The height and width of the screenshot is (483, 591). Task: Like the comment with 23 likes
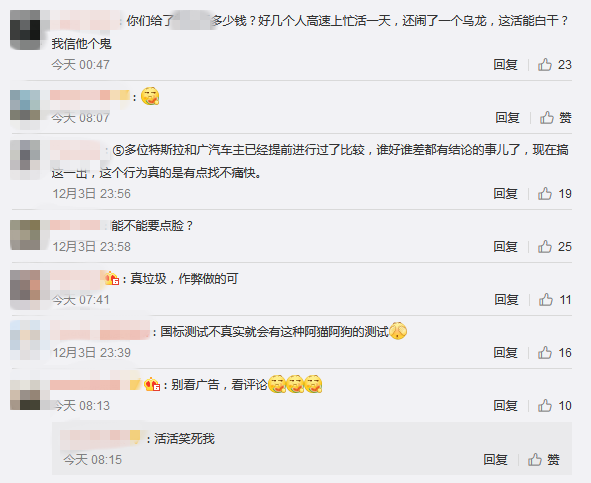554,65
